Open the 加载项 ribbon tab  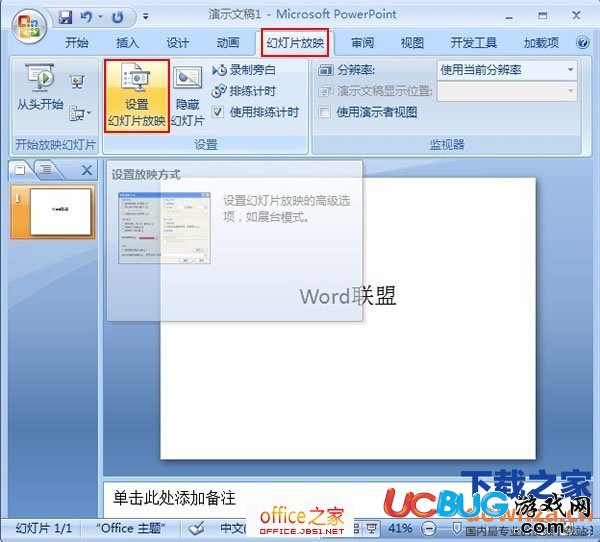click(x=541, y=42)
